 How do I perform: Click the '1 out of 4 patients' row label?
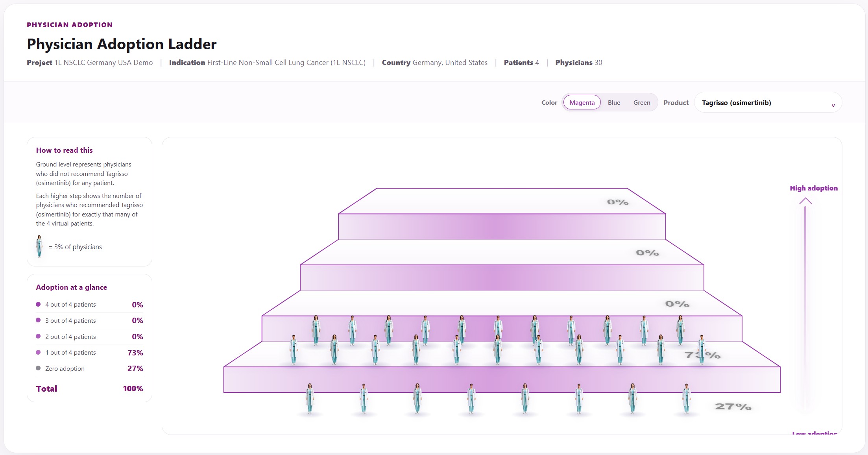click(x=70, y=352)
